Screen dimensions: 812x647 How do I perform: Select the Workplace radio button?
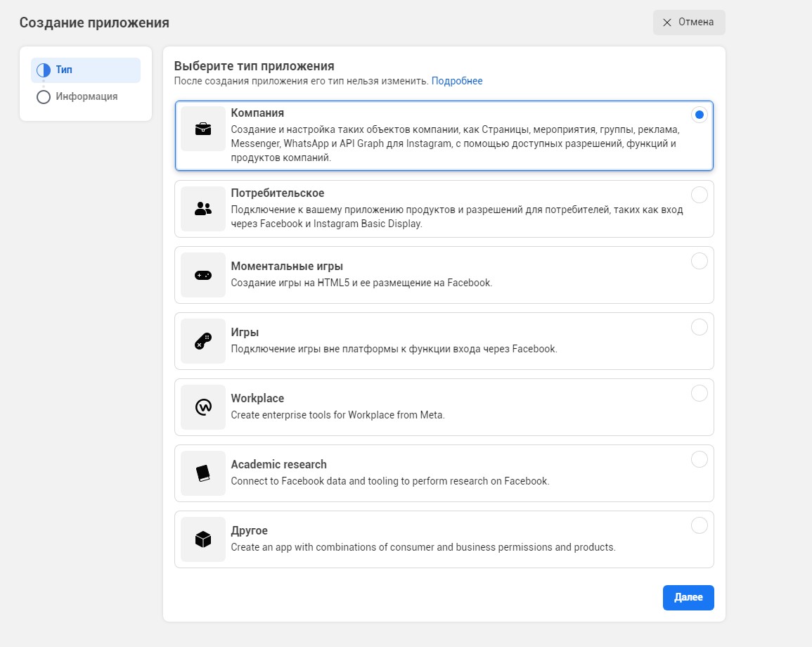699,393
